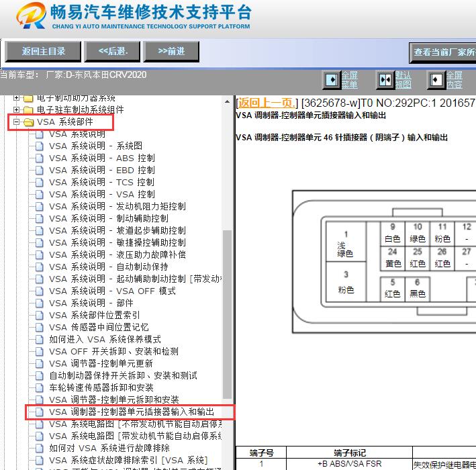476x470 pixels.
Task: Click page icon beside VSA 系统部件位置索引
Action: point(39,315)
